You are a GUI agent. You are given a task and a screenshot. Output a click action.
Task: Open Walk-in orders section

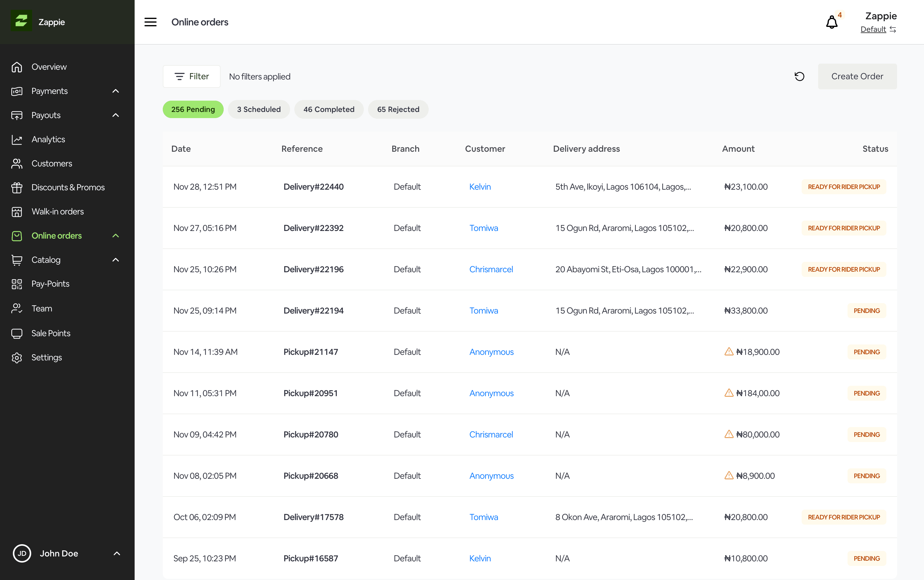coord(57,211)
